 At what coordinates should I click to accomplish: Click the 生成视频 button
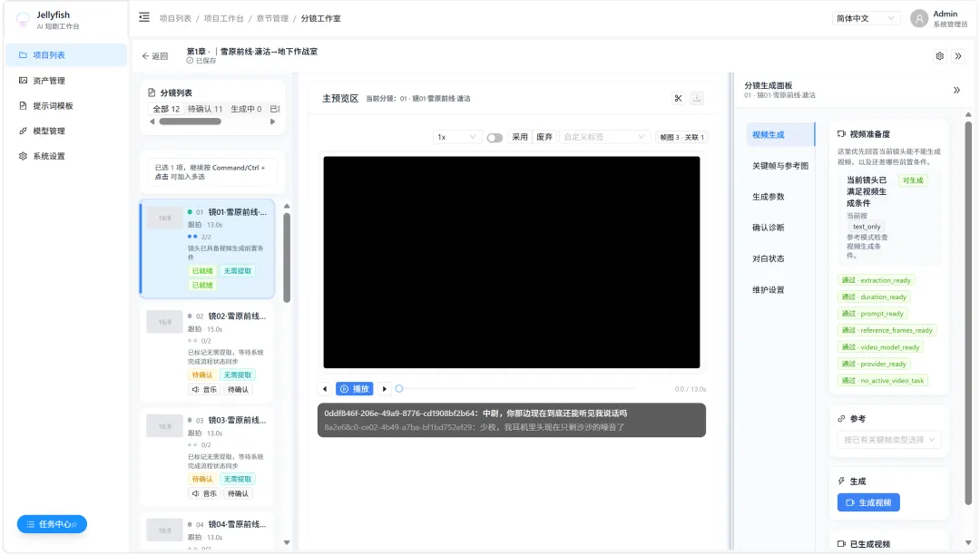[x=868, y=502]
